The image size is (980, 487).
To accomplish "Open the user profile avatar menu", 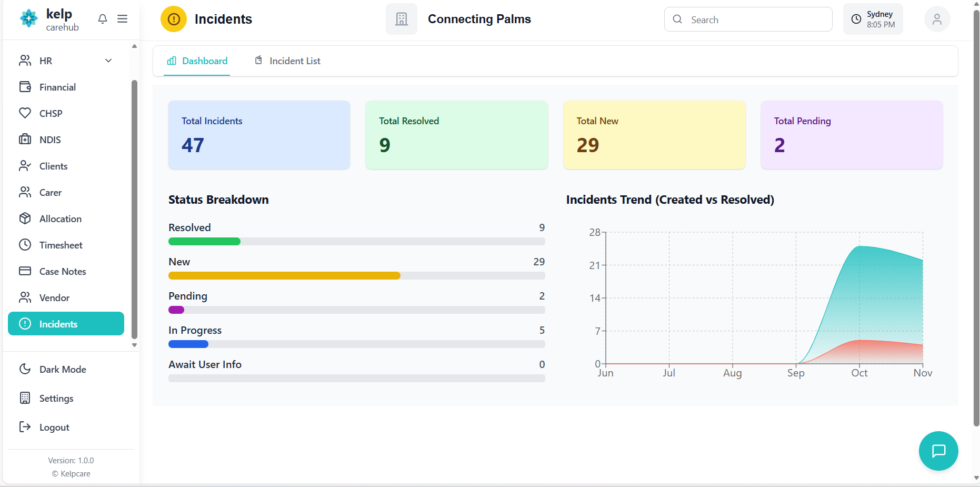I will point(937,19).
